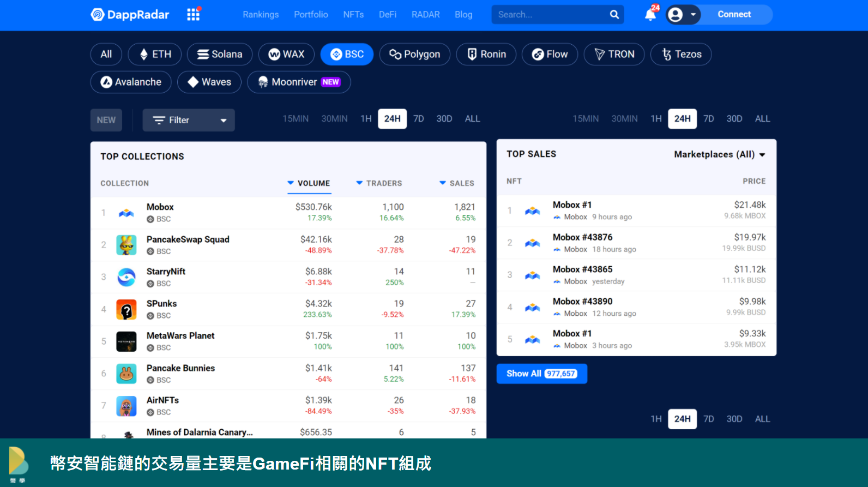Filter by Moonriver chain

pos(299,82)
